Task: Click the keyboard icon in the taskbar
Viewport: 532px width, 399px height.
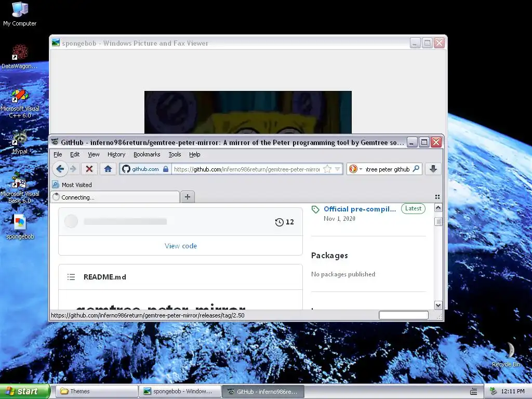Action: point(474,392)
